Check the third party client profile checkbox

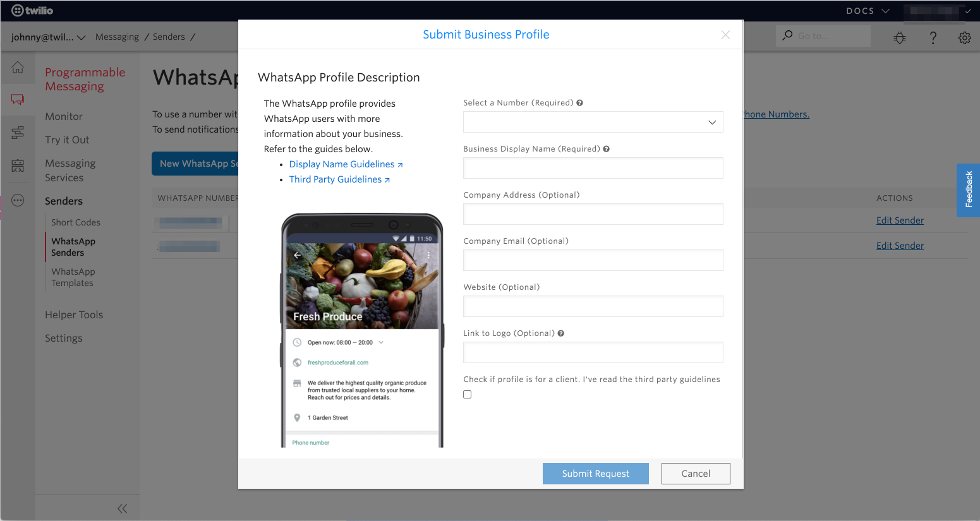(x=468, y=395)
